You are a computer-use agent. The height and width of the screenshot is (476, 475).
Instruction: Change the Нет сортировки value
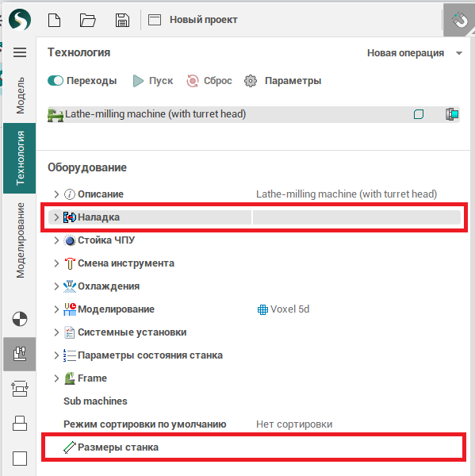tap(294, 424)
